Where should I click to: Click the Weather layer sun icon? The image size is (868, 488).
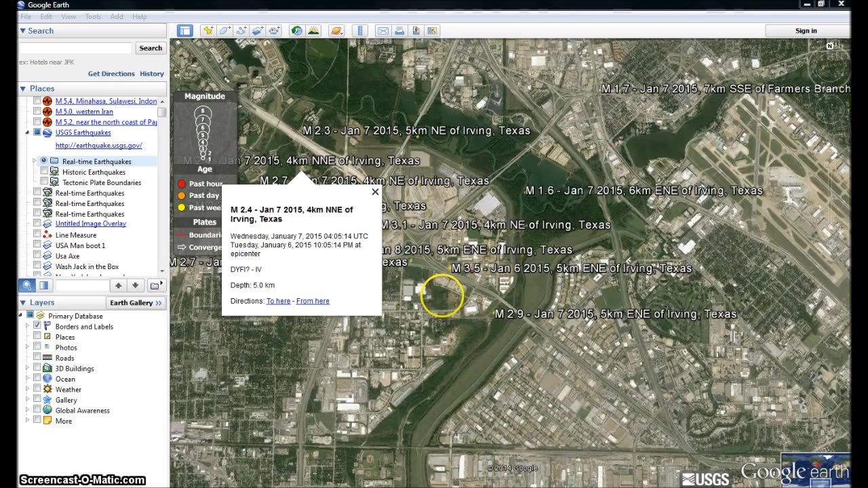click(x=47, y=389)
